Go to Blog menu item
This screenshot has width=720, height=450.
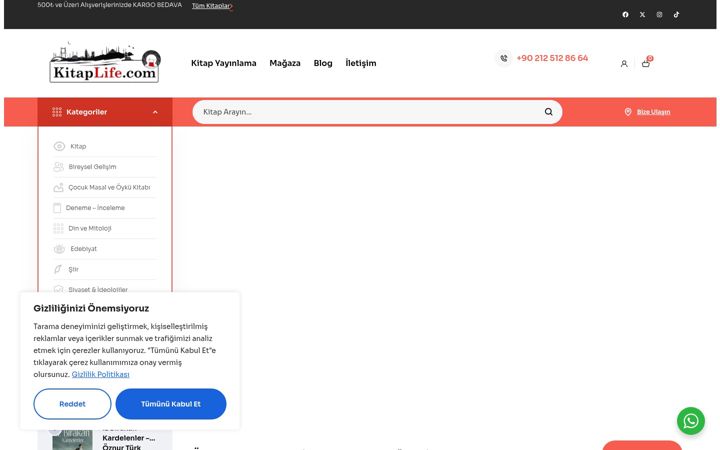tap(323, 63)
